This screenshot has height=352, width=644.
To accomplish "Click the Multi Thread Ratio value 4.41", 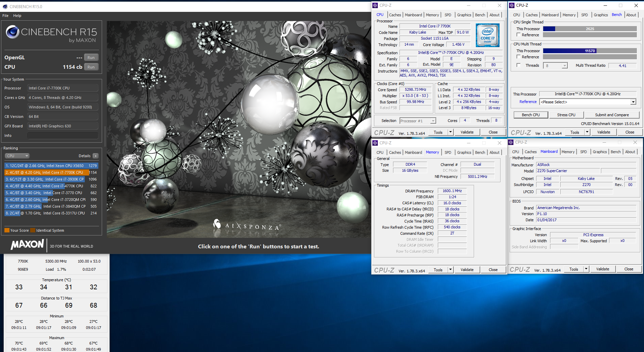I will [622, 66].
